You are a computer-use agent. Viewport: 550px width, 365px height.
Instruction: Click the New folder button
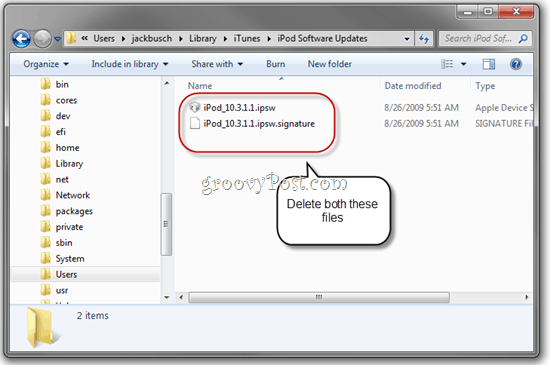point(329,64)
